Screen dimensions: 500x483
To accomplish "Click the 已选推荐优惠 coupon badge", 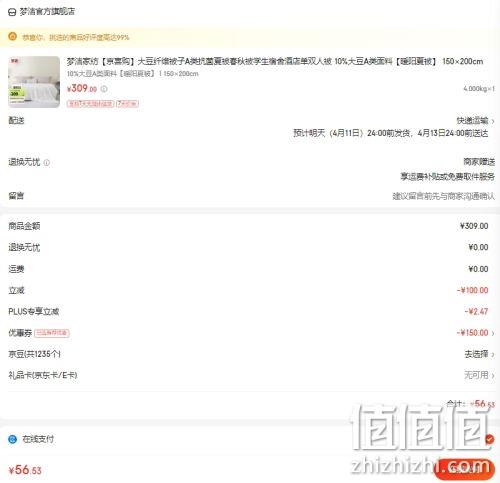I will click(52, 333).
